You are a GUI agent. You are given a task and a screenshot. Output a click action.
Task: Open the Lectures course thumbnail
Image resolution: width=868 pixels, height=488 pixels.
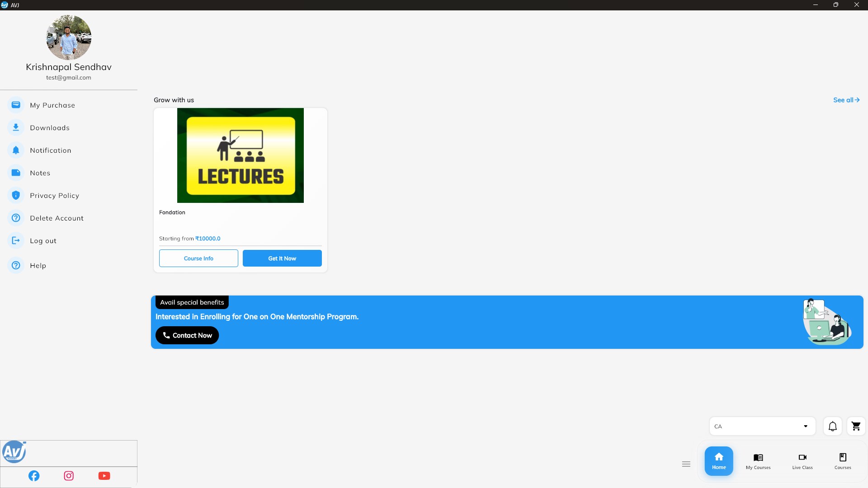tap(241, 155)
